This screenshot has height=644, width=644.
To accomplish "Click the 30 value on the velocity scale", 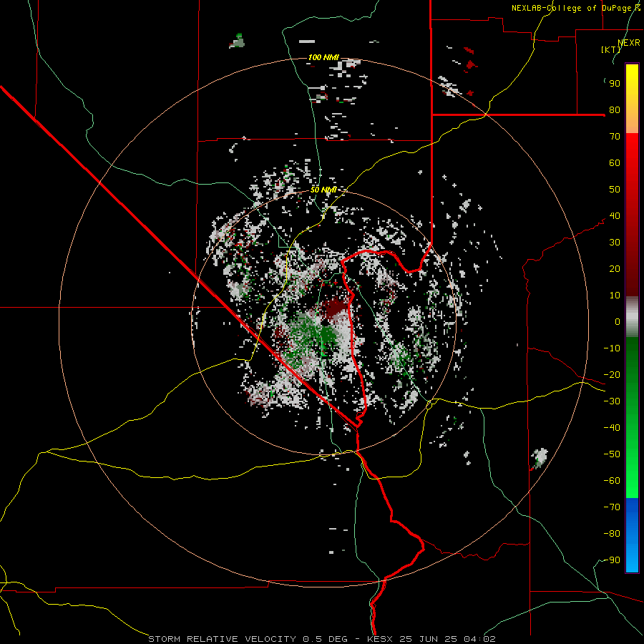I will (x=615, y=243).
